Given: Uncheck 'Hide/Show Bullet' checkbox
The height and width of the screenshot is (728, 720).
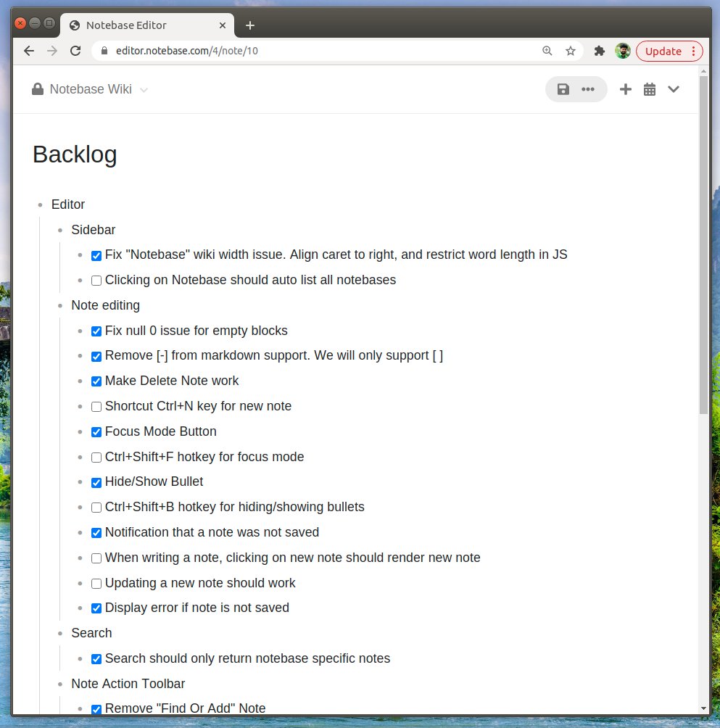Looking at the screenshot, I should [96, 483].
